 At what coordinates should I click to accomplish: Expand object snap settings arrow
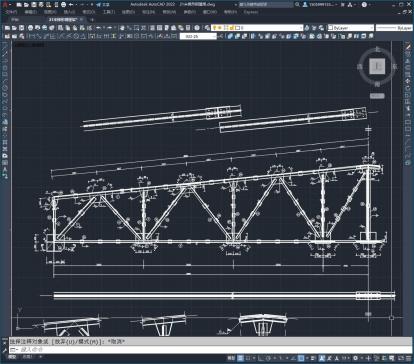click(307, 358)
